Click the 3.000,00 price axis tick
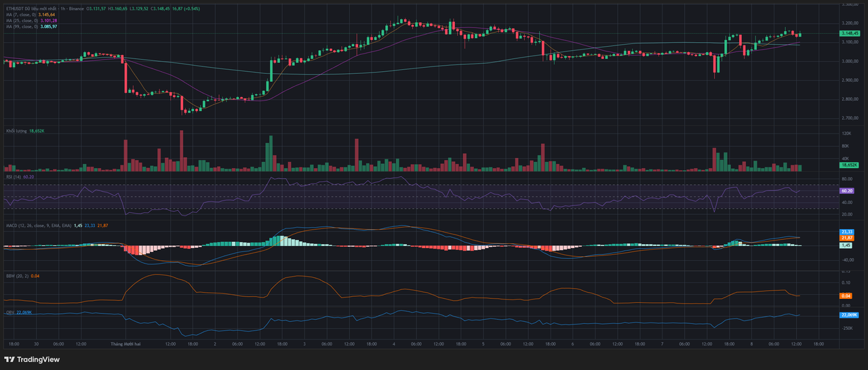868x370 pixels. pos(850,61)
